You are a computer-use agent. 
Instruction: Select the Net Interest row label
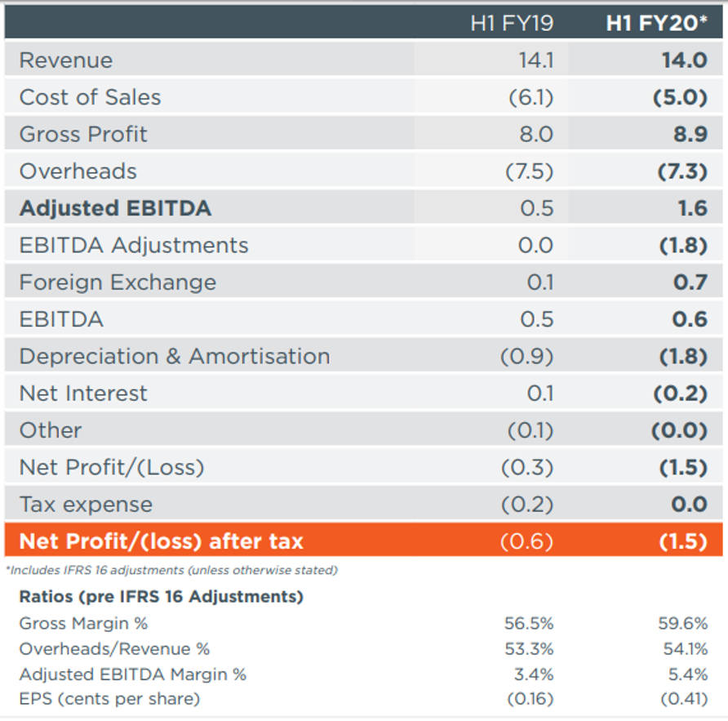(x=83, y=394)
